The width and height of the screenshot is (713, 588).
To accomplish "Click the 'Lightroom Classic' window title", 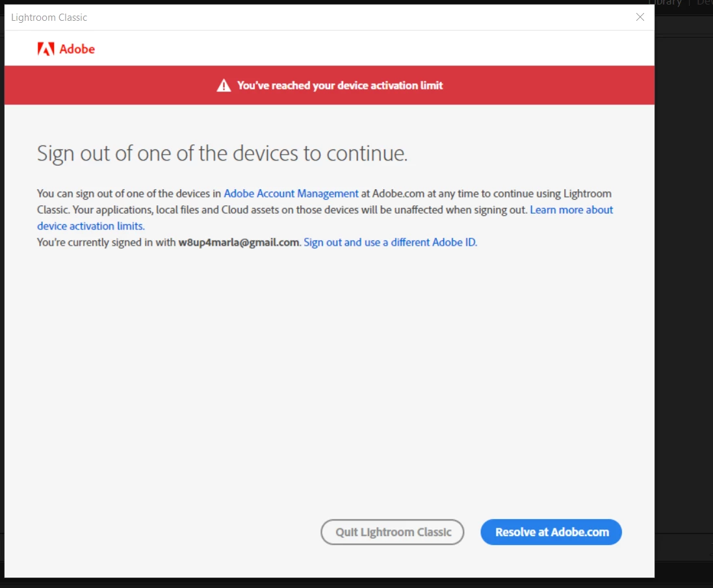I will point(49,18).
